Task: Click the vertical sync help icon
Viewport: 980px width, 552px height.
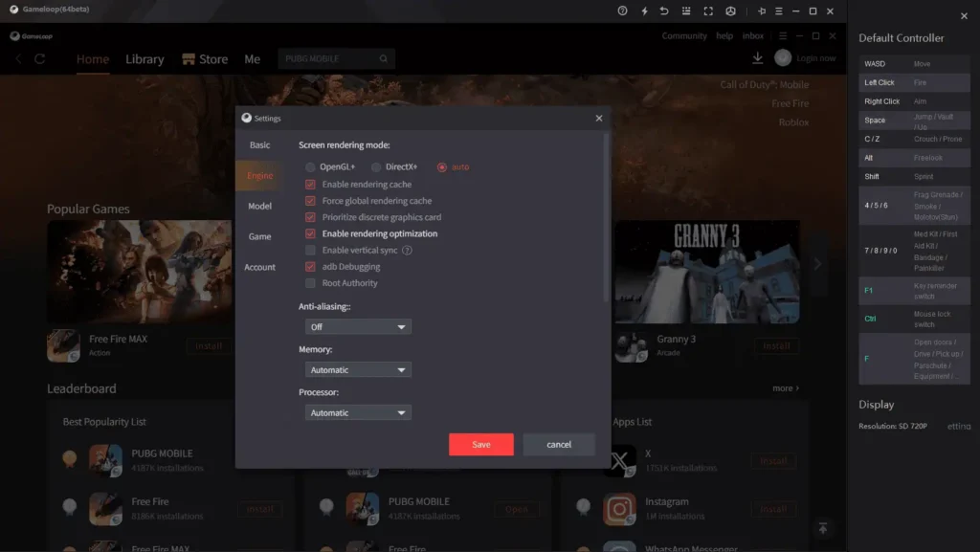Action: tap(407, 251)
